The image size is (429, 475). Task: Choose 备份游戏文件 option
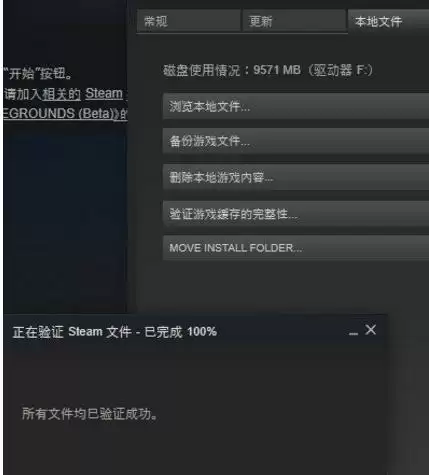[296, 141]
